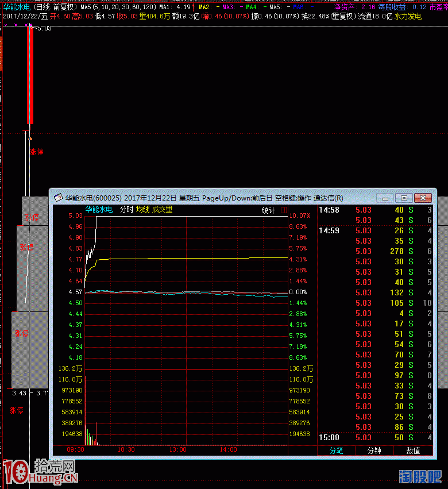Click the 每股收益: 0.12 value in header
Viewport: 448px width, 489px height.
click(x=402, y=7)
